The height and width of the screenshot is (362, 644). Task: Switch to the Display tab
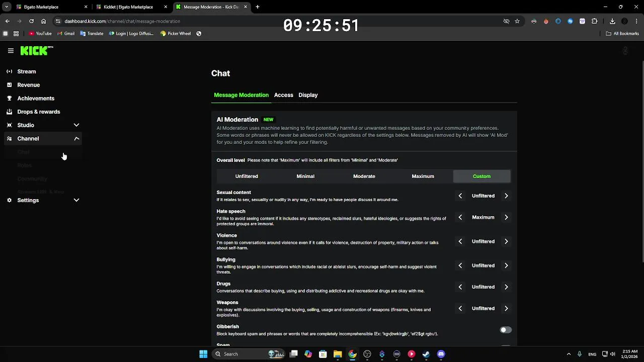pyautogui.click(x=308, y=95)
